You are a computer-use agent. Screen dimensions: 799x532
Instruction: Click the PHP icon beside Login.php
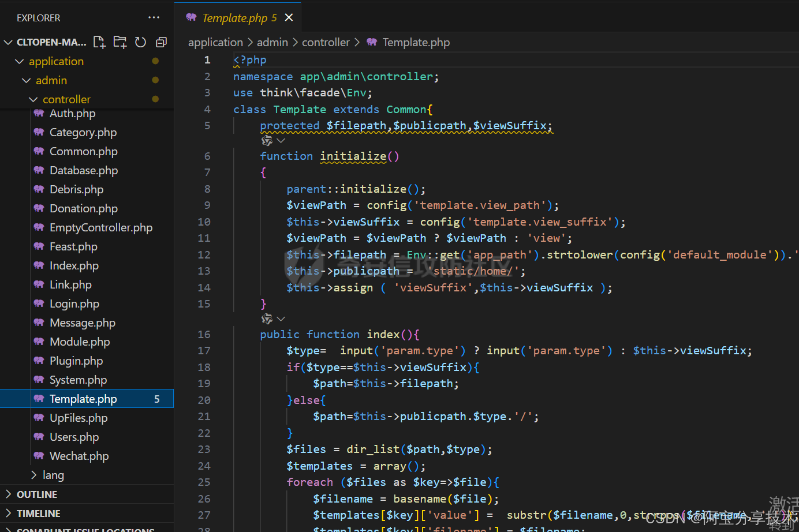(39, 304)
